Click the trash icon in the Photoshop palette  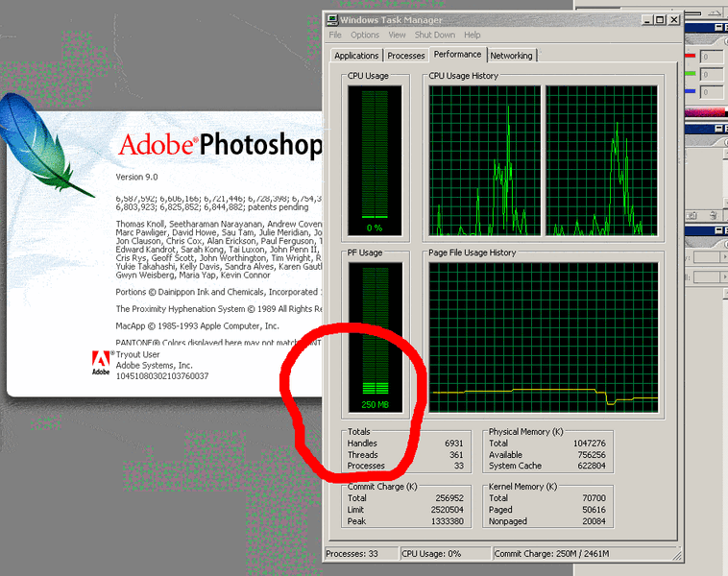(x=713, y=215)
